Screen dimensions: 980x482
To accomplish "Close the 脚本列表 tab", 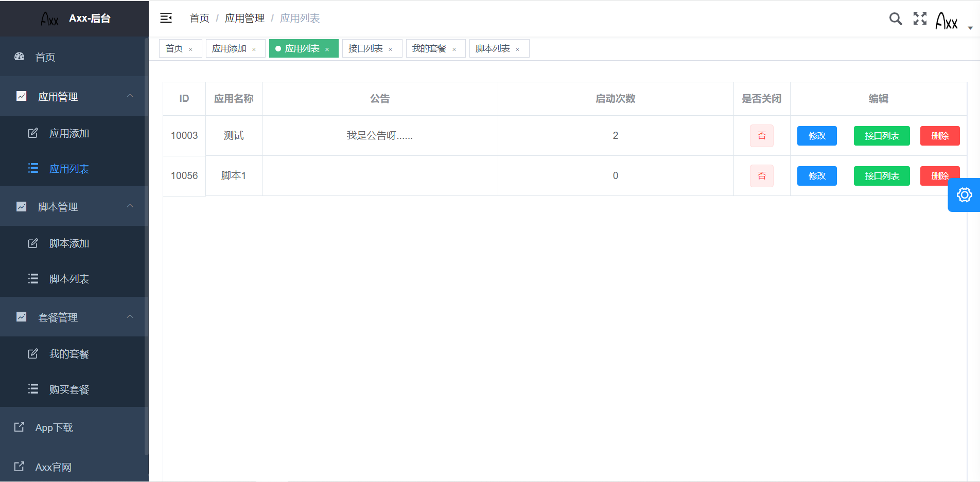I will 517,49.
